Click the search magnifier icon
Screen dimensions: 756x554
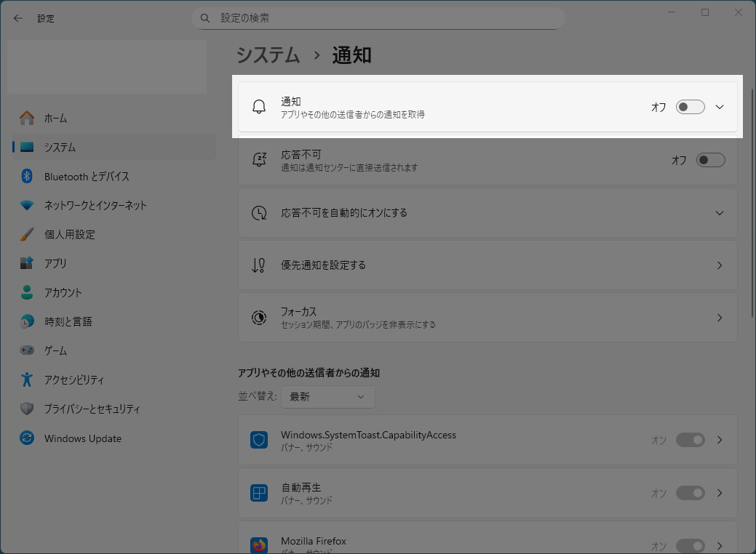point(205,18)
